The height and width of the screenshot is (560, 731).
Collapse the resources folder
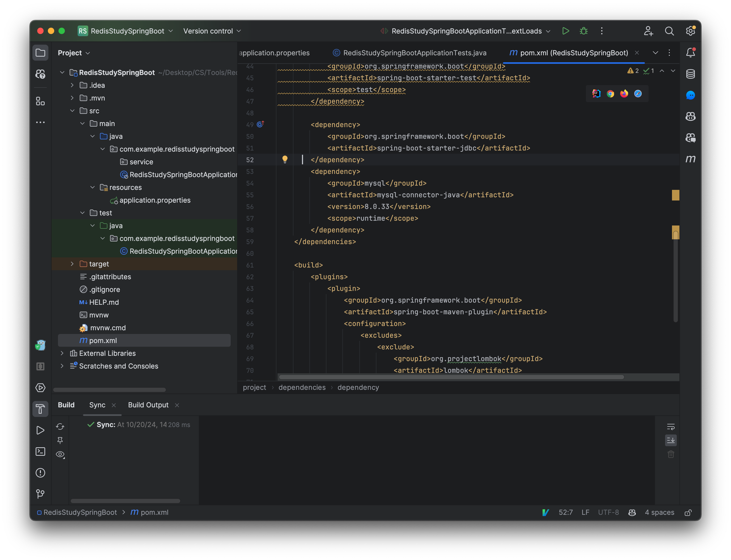point(93,187)
